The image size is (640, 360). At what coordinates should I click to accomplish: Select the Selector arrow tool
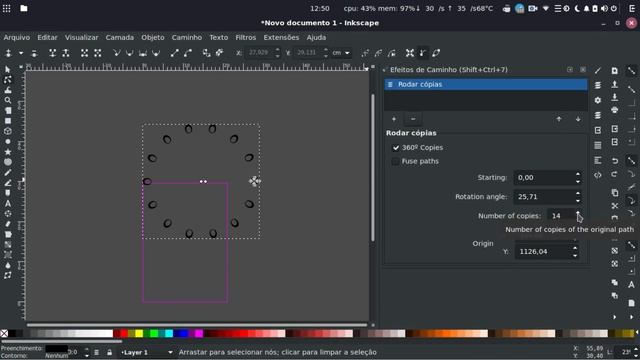tap(8, 69)
